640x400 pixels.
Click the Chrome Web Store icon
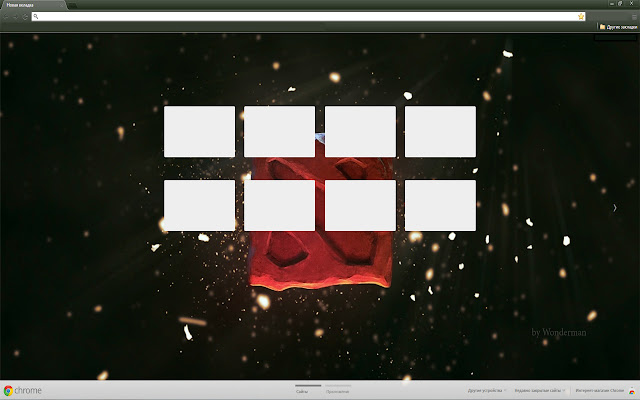point(630,391)
